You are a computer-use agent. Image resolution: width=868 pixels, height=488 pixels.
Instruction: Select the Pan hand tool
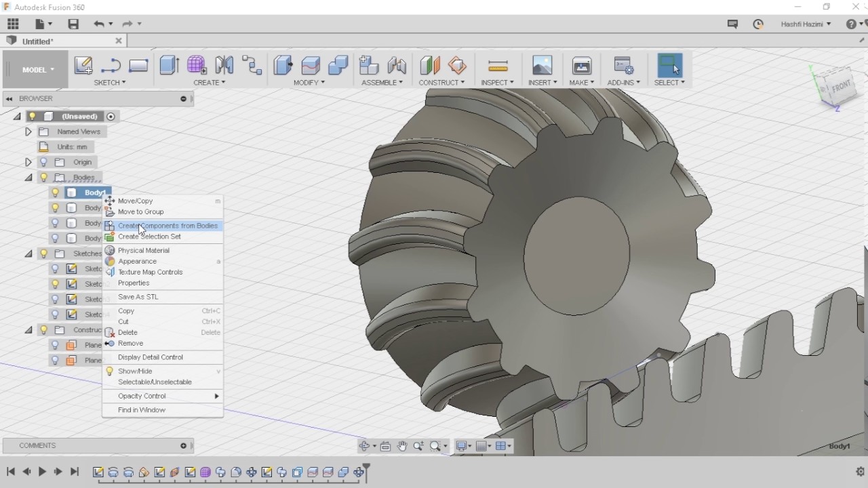click(402, 446)
